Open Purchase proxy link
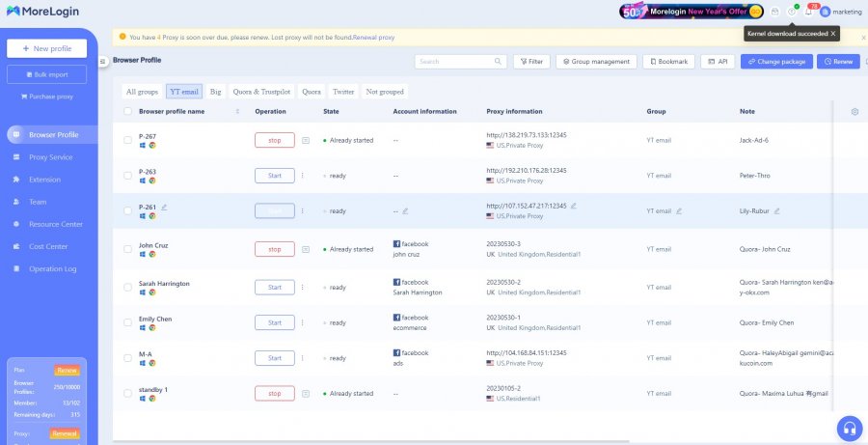868x445 pixels. [47, 97]
